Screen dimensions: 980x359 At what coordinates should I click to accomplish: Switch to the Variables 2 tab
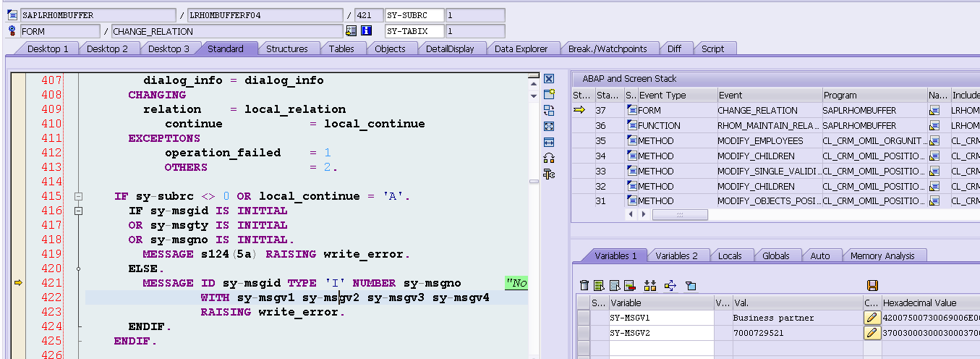tap(677, 255)
